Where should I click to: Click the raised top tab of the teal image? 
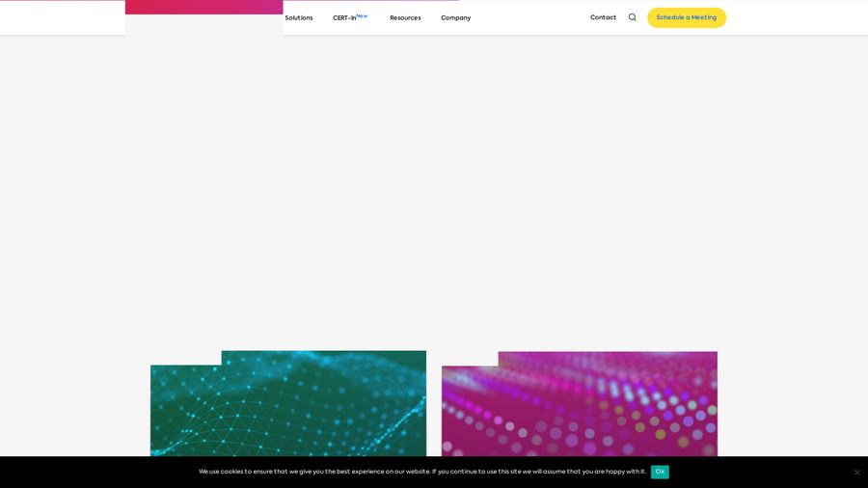[x=323, y=357]
